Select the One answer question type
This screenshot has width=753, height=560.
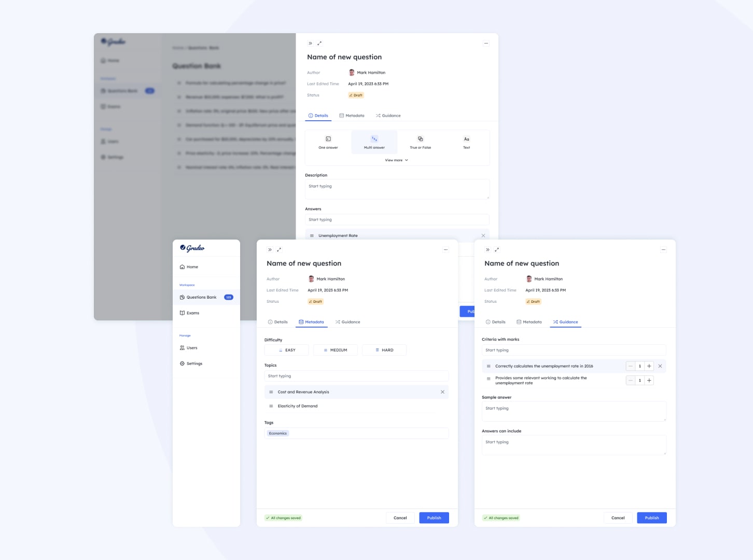coord(328,143)
